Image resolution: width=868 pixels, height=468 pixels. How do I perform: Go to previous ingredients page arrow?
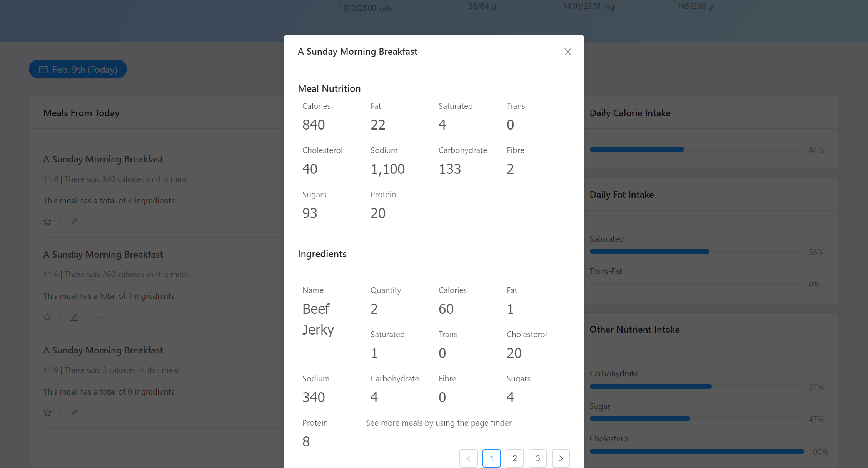[x=468, y=458]
